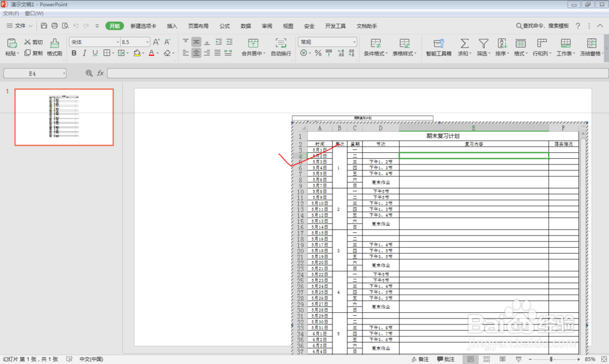The image size is (609, 364).
Task: Open Print Preview icon
Action: click(65, 26)
